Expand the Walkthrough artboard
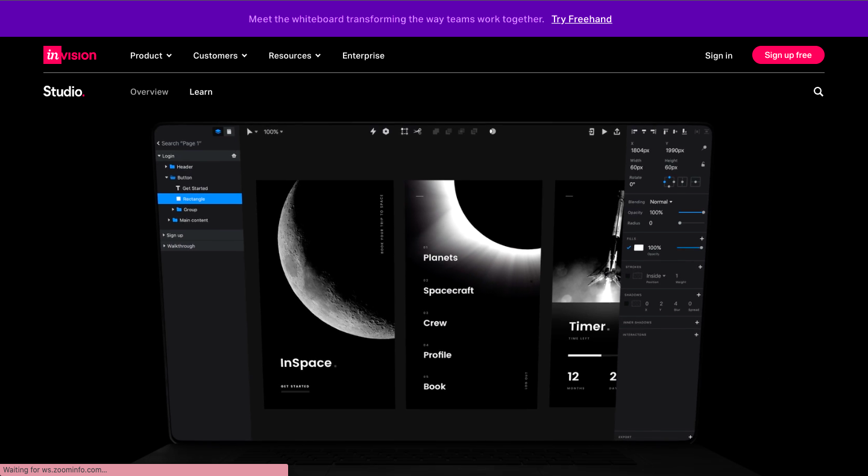This screenshot has width=868, height=476. coord(164,246)
